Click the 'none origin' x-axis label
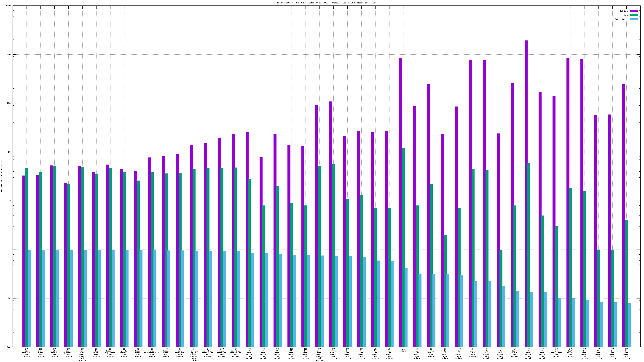The width and height of the screenshot is (644, 362). coord(403,350)
